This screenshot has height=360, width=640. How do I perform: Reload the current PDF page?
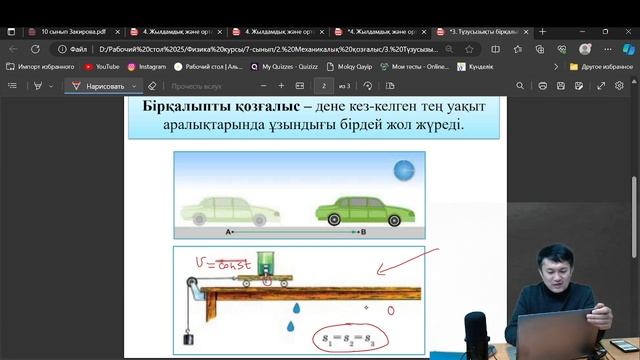tap(36, 49)
